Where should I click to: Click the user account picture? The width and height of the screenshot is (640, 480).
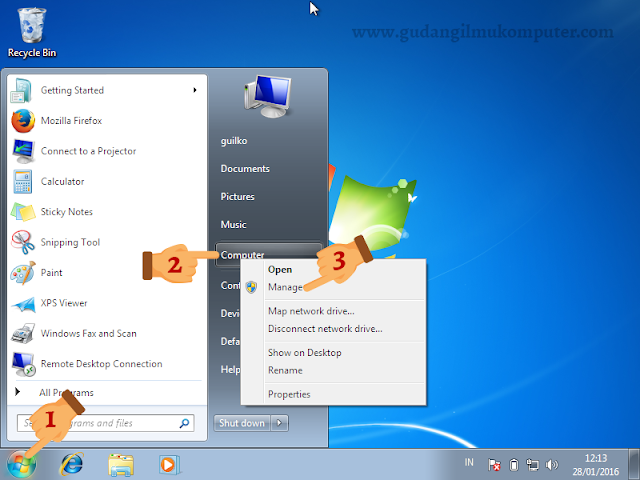click(268, 97)
